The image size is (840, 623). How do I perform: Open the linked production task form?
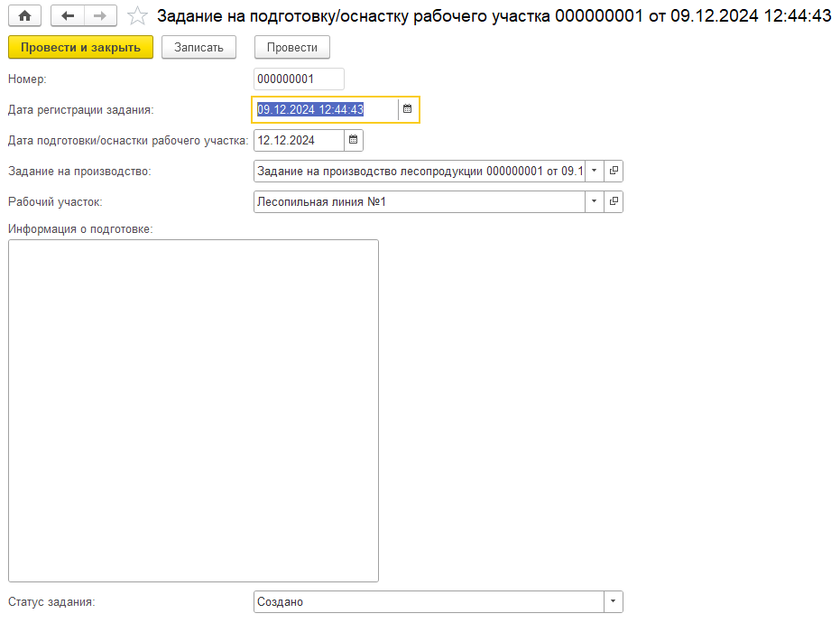614,171
